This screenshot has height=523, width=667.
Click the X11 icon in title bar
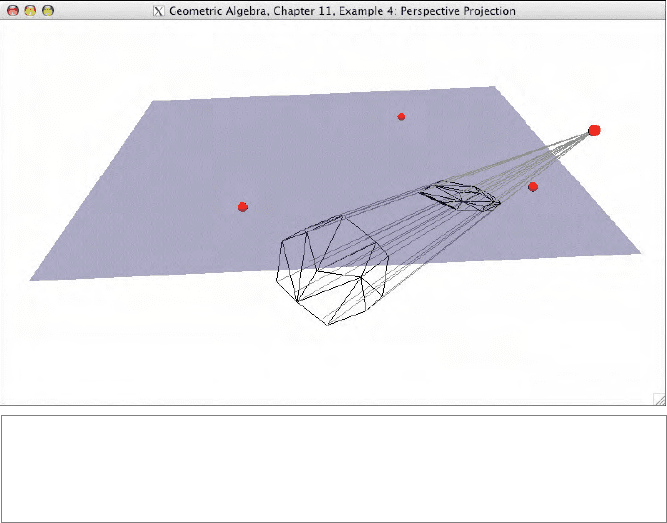pyautogui.click(x=158, y=11)
